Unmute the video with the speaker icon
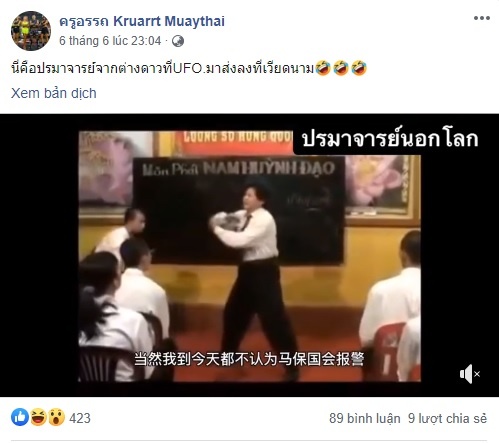The height and width of the screenshot is (443, 499). coord(470,374)
